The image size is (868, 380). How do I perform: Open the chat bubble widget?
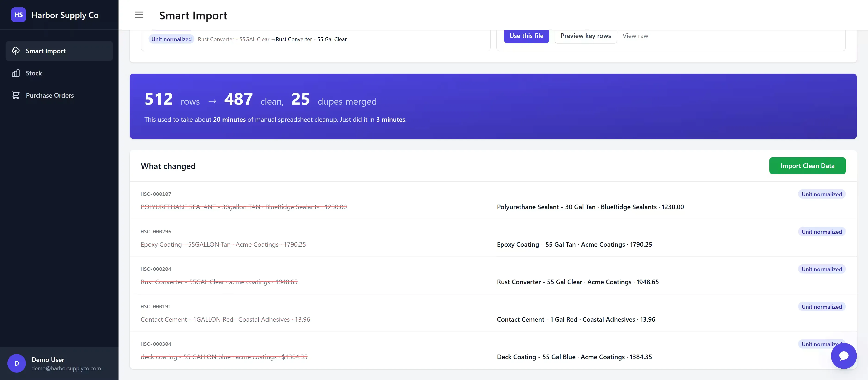click(843, 356)
